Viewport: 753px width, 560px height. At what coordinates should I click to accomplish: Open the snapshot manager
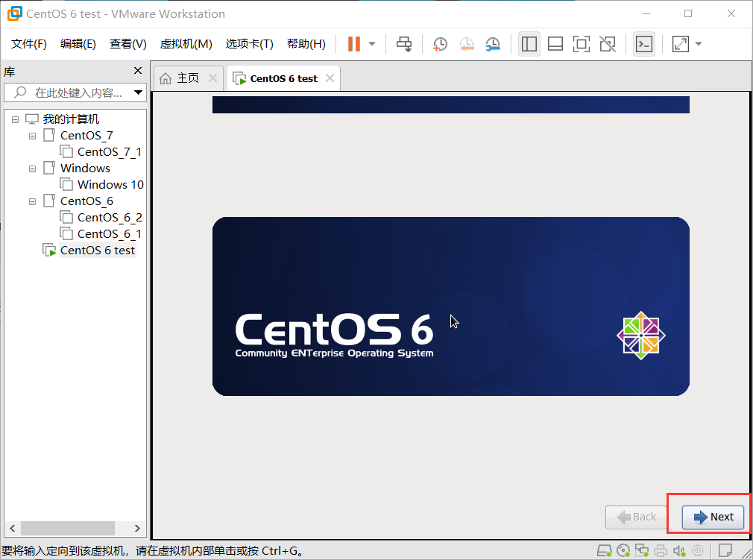click(493, 44)
